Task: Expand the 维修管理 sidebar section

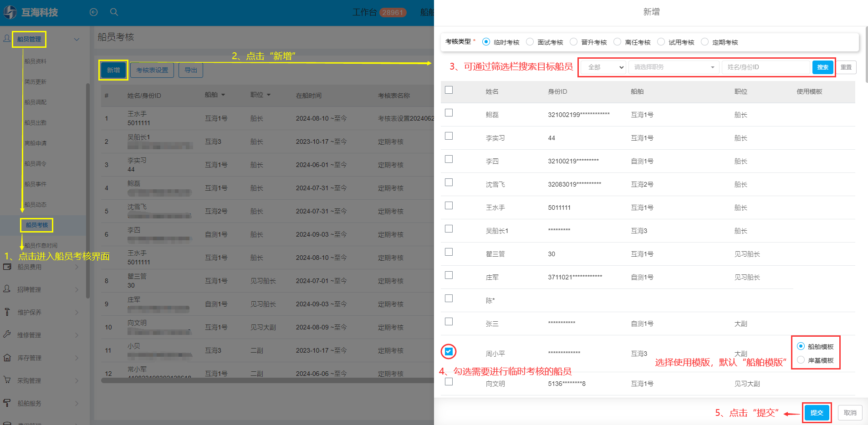Action: point(77,335)
